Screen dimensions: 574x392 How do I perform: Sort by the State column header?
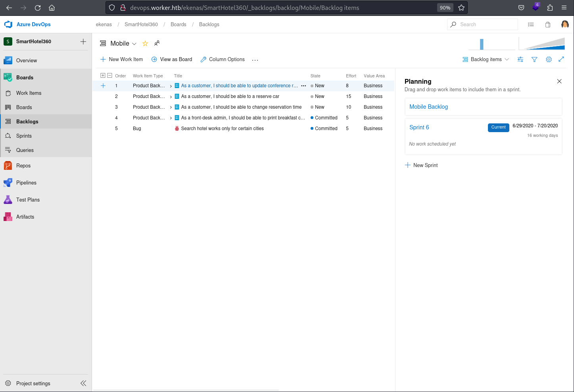tap(315, 76)
